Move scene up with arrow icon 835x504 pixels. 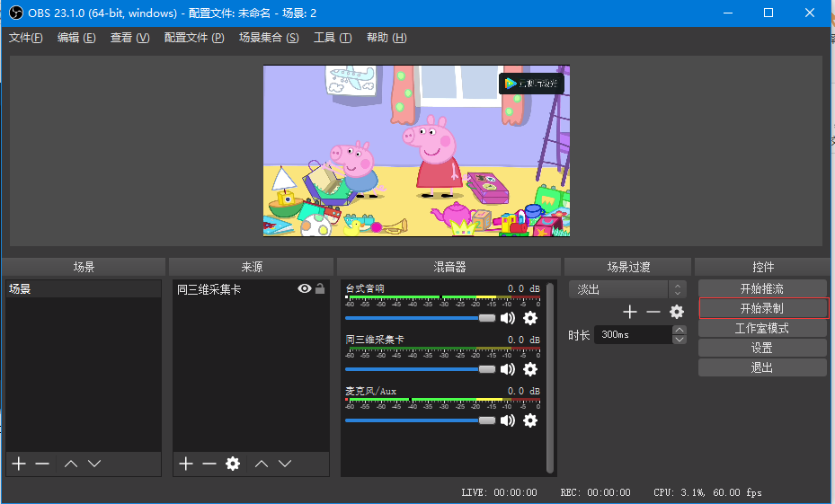pyautogui.click(x=71, y=464)
